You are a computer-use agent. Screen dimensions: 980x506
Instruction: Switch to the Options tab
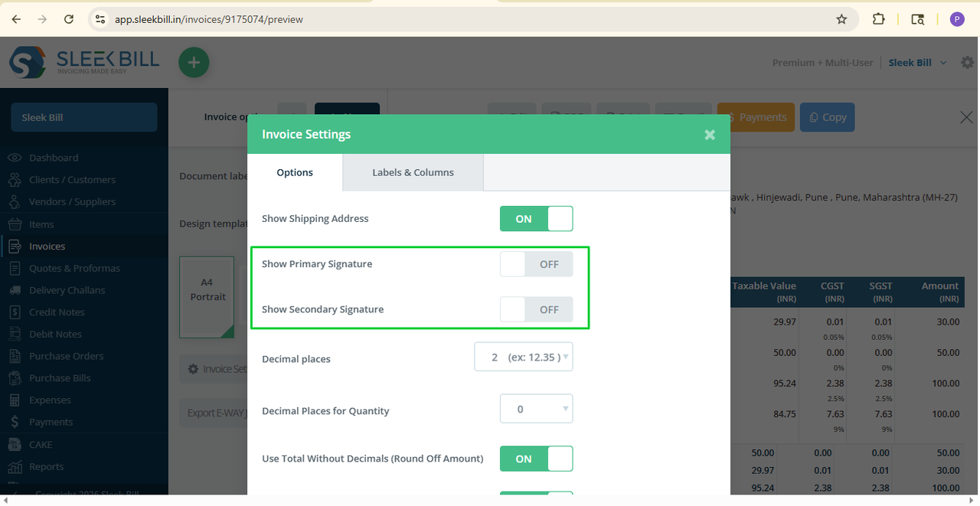coord(295,172)
